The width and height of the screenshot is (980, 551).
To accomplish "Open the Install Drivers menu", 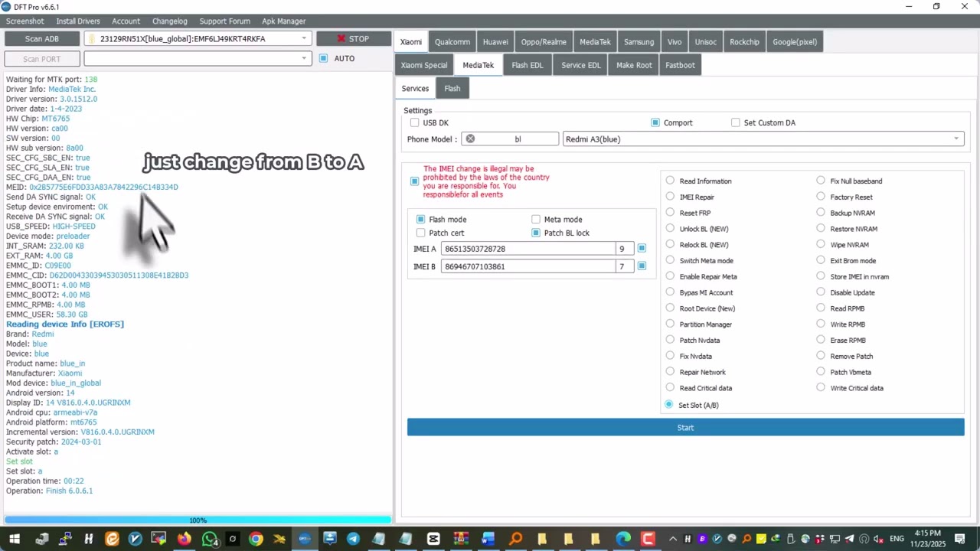I will pyautogui.click(x=78, y=21).
